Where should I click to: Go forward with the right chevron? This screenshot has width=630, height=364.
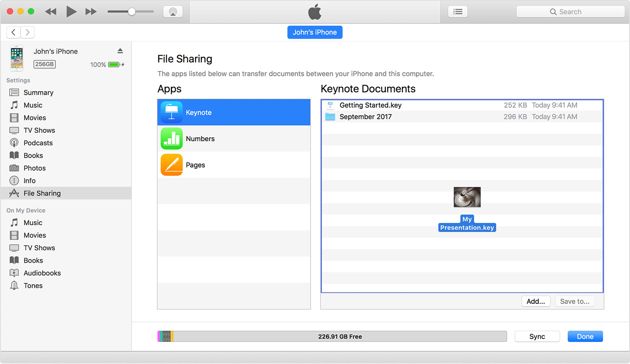(27, 32)
